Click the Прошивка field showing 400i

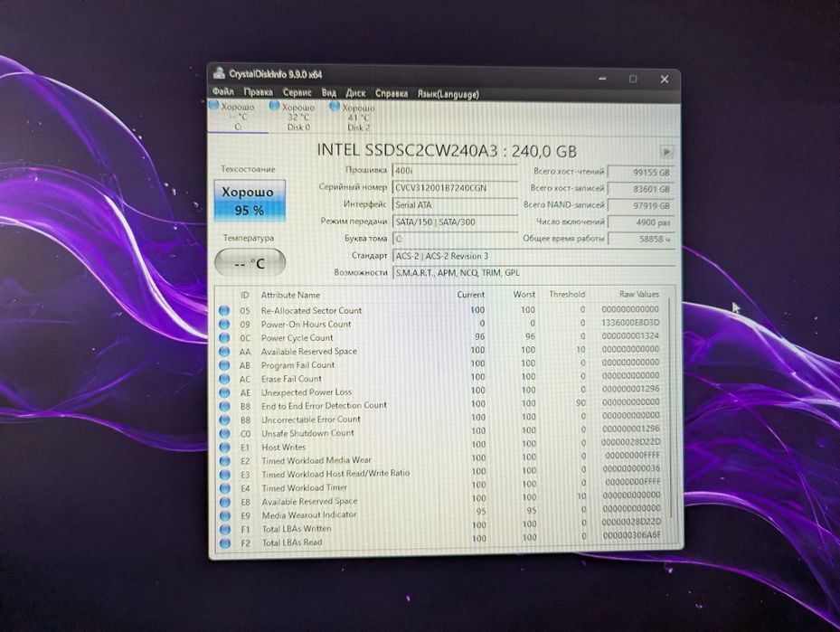[x=455, y=171]
